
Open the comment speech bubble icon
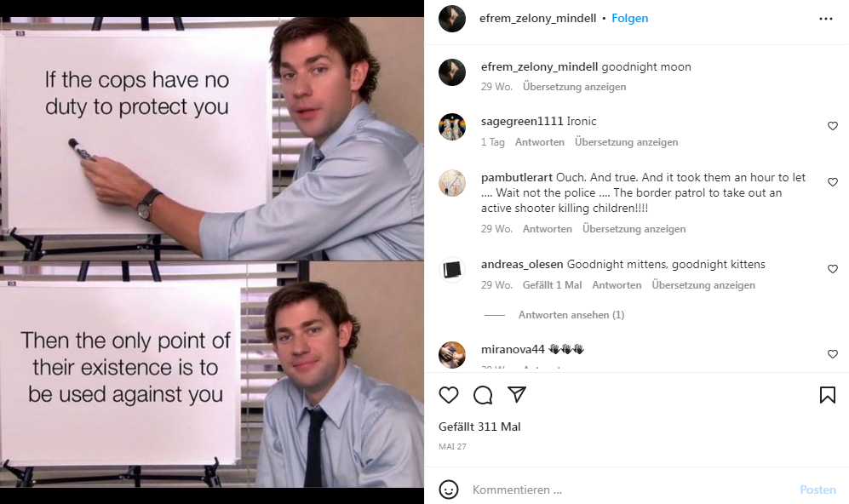[x=483, y=395]
